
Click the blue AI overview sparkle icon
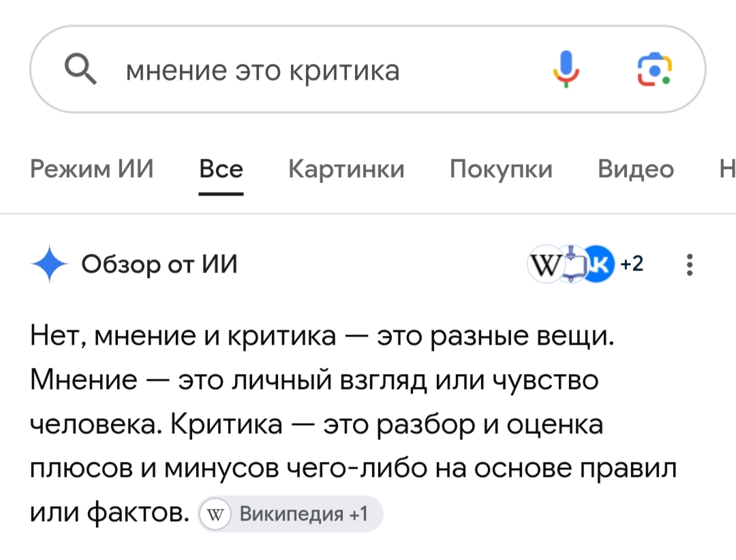pos(50,264)
